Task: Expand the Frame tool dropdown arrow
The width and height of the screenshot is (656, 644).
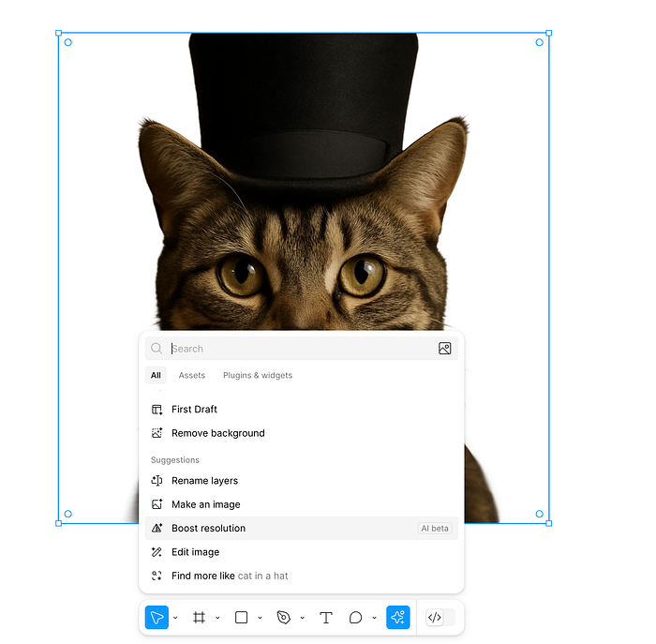Action: 217,619
